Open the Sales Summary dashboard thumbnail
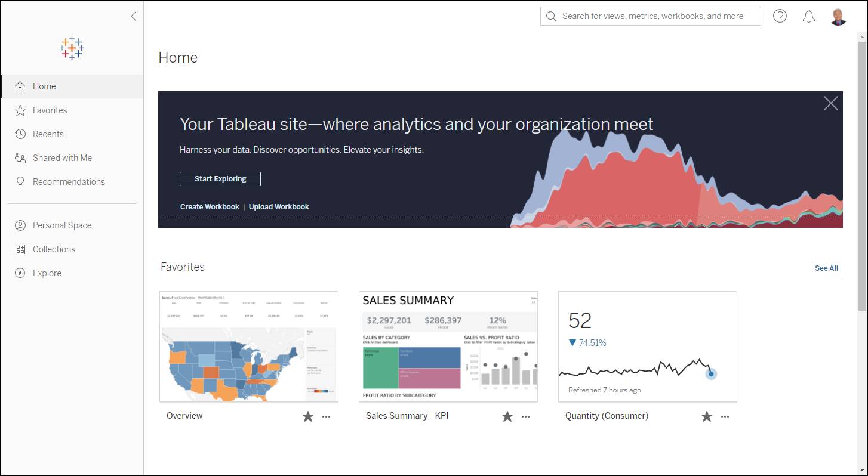Image resolution: width=868 pixels, height=476 pixels. click(x=448, y=347)
